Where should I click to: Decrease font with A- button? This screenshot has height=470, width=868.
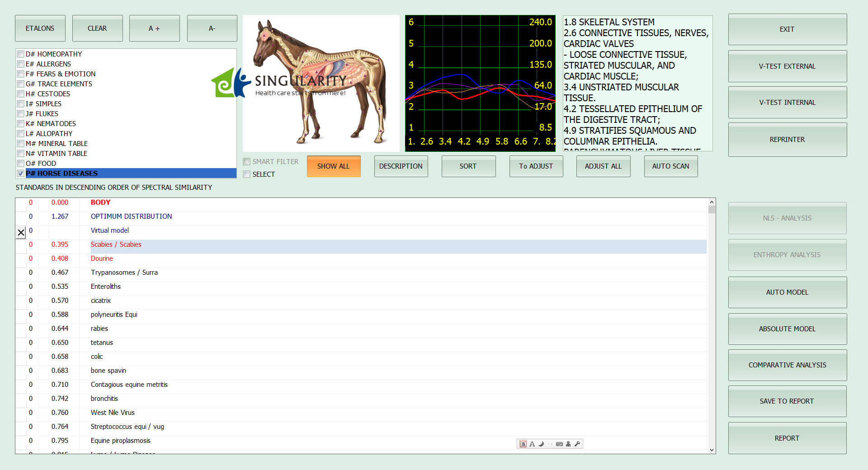pos(212,28)
